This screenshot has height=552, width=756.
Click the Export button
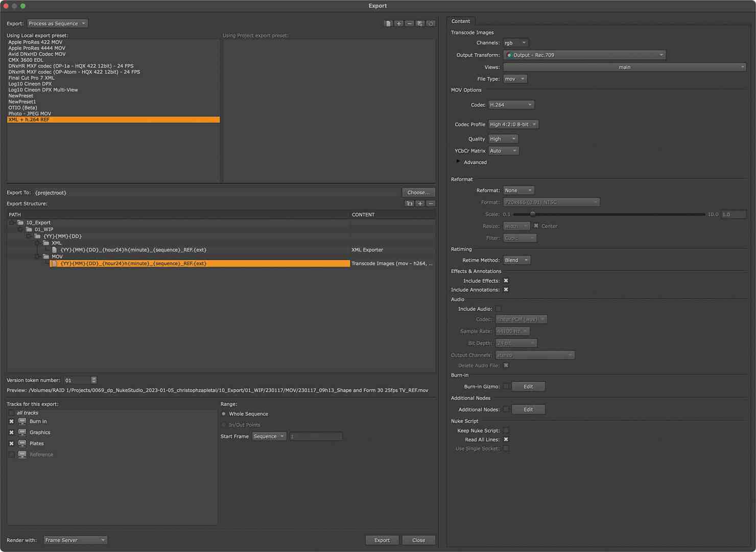click(x=382, y=540)
